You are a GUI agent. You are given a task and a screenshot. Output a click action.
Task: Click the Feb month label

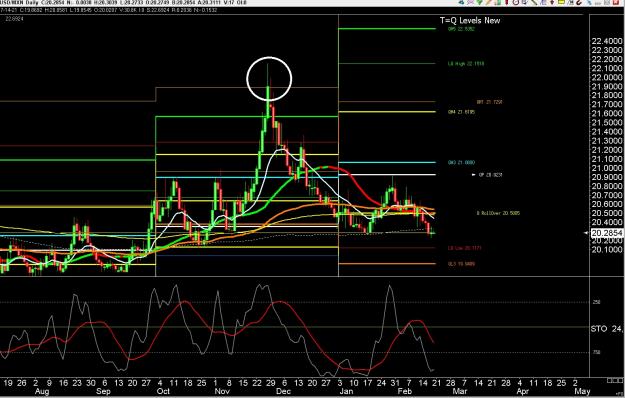tap(405, 392)
